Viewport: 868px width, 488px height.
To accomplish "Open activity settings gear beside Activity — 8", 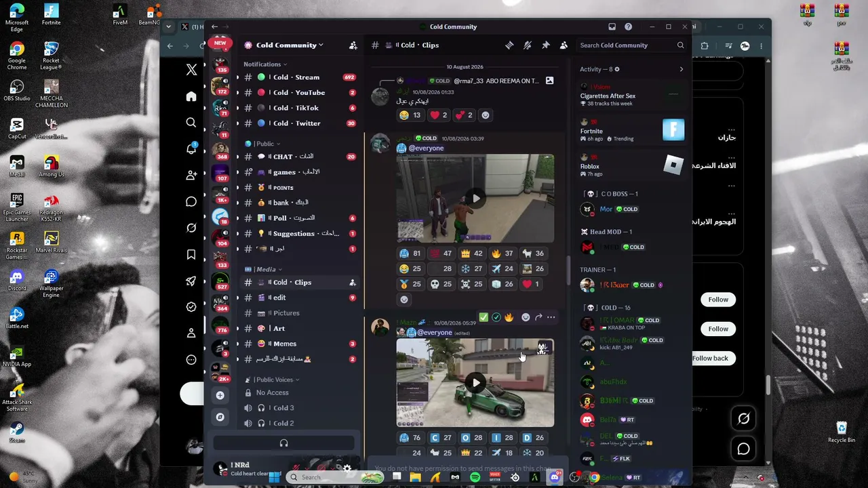I will pyautogui.click(x=616, y=69).
